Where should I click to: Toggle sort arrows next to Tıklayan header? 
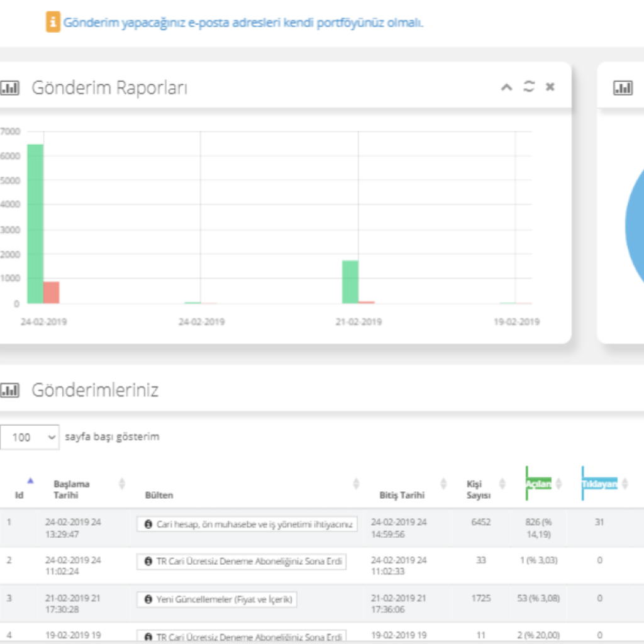point(625,484)
